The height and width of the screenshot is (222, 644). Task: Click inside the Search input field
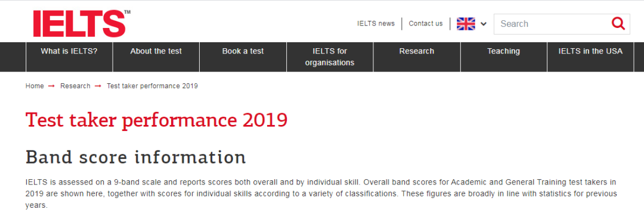[x=552, y=24]
